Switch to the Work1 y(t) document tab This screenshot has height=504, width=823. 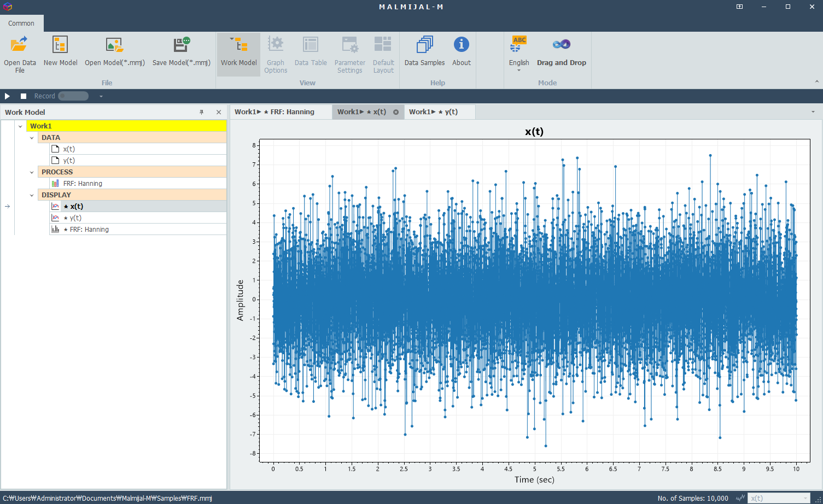point(439,112)
